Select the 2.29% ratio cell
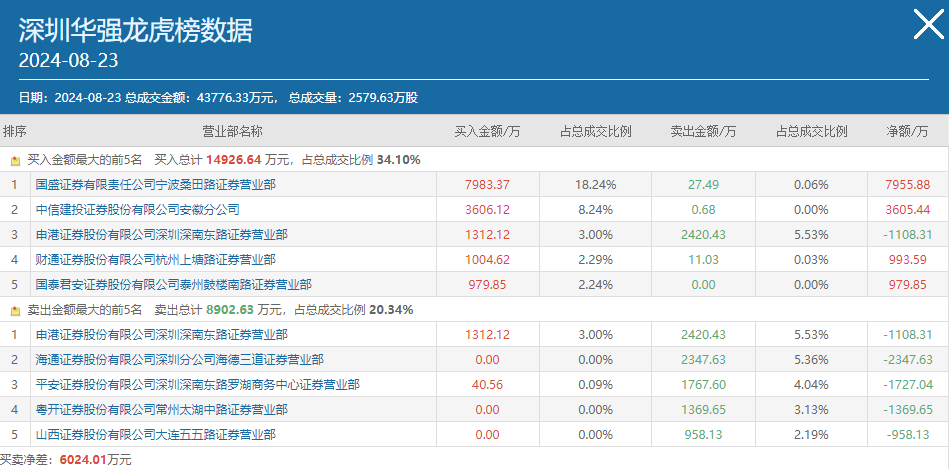This screenshot has width=949, height=469. point(596,260)
